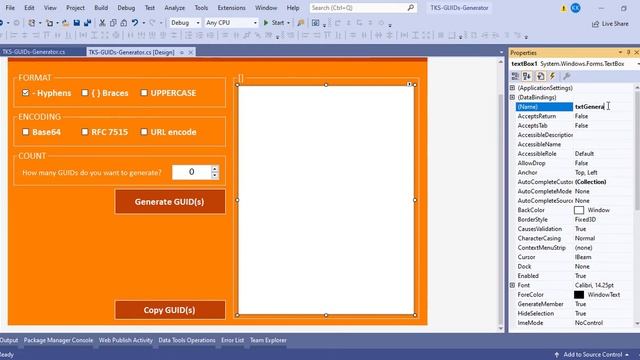
Task: Click the user account avatar icon
Action: point(576,8)
